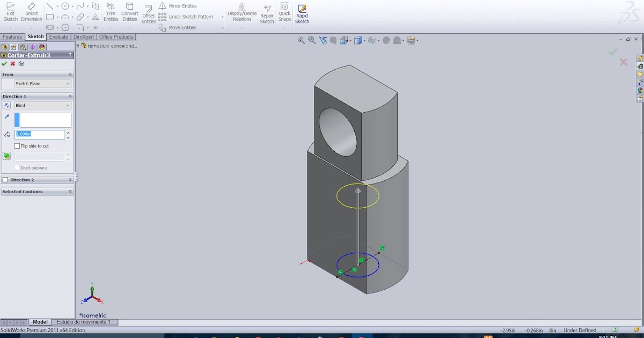Toggle the Draft outward checkbox

click(x=18, y=167)
